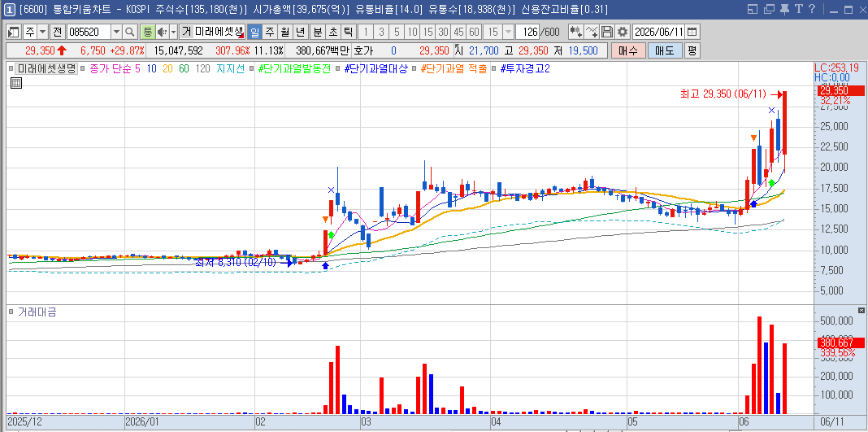Click the 평 button
The height and width of the screenshot is (432, 868).
tap(692, 50)
